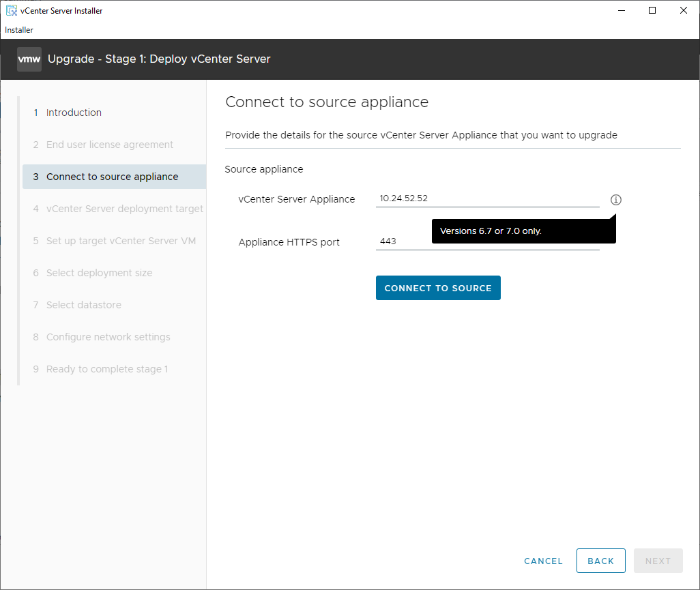This screenshot has height=590, width=700.
Task: Jump to Select datastore step
Action: 83,305
